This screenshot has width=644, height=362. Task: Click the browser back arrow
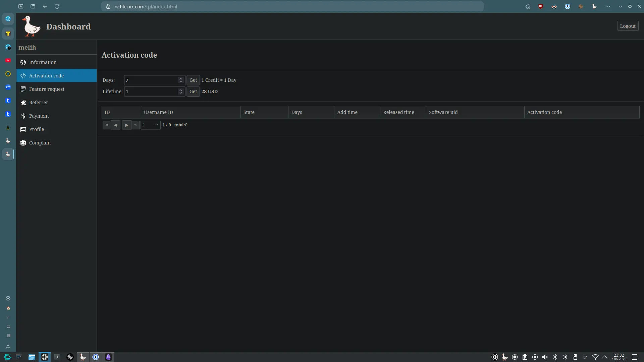[45, 6]
